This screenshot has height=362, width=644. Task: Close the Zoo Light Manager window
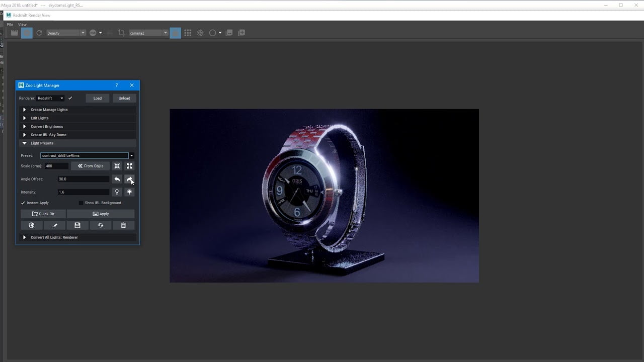click(132, 85)
